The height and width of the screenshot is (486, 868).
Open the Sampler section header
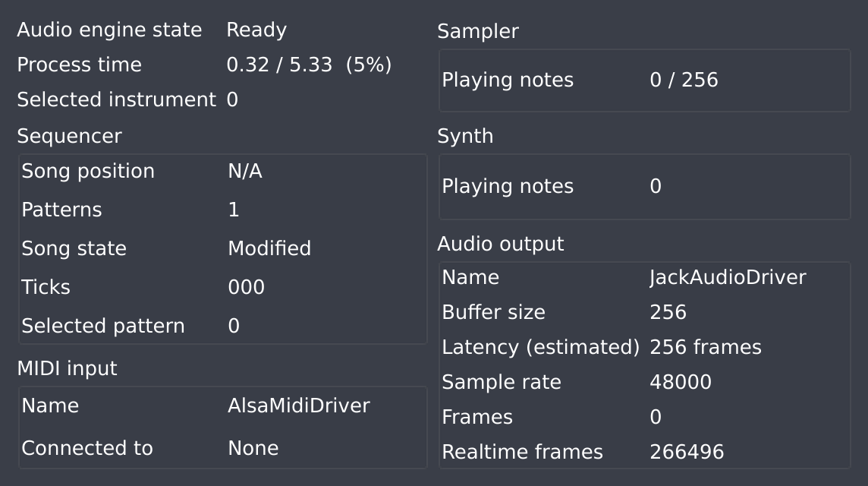[x=477, y=32]
